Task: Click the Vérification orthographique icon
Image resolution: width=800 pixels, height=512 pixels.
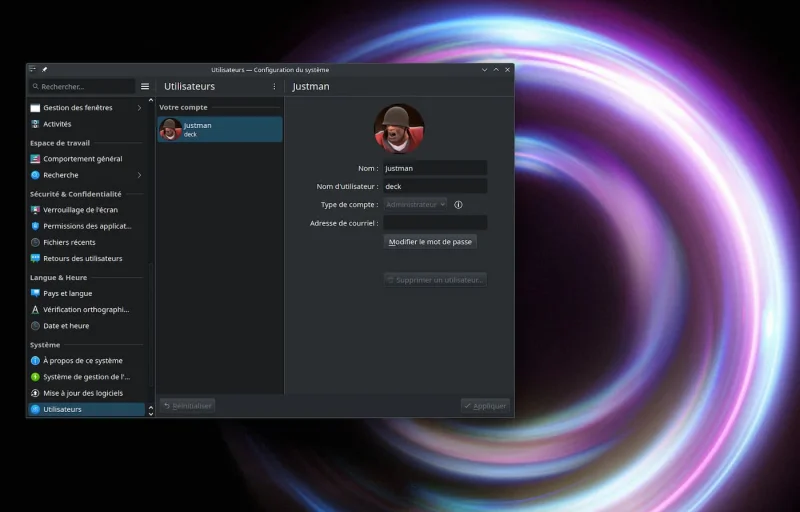Action: pyautogui.click(x=35, y=310)
